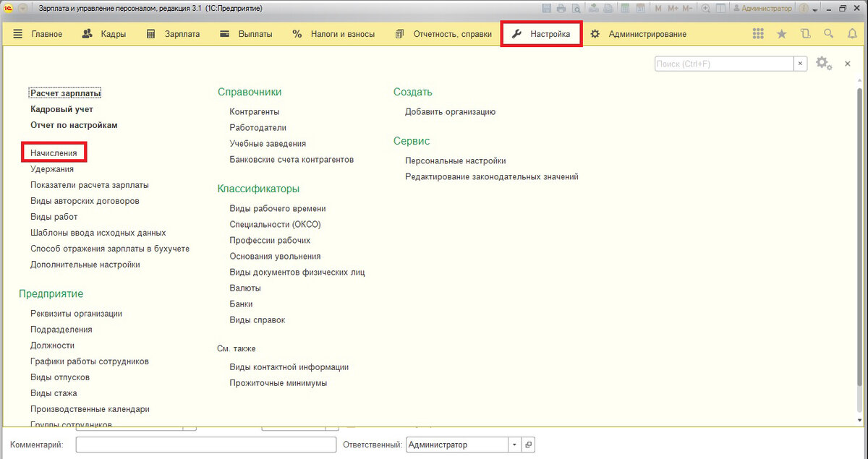Open the service dropdown arrow near info icon
This screenshot has height=459, width=868.
tap(815, 9)
